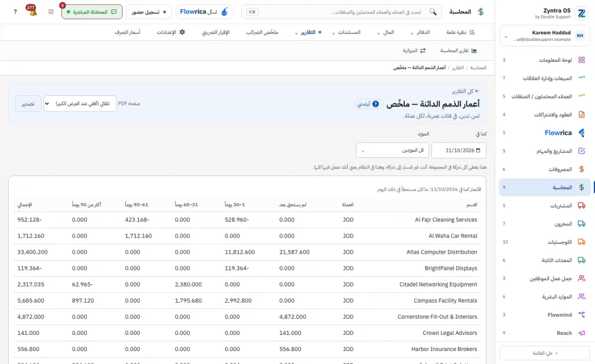Open Reach megaphone icon in sidebar

pyautogui.click(x=581, y=333)
